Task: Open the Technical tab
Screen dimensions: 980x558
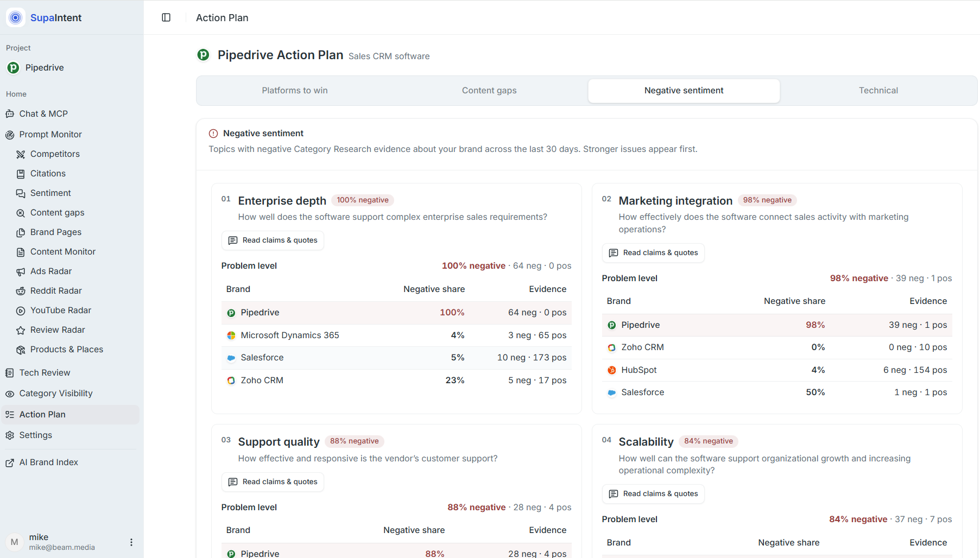Action: (878, 91)
